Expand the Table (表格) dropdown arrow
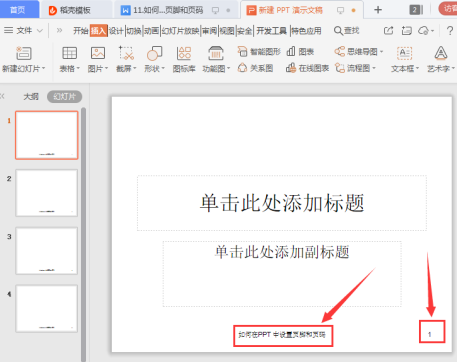The height and width of the screenshot is (362, 457). tap(78, 69)
